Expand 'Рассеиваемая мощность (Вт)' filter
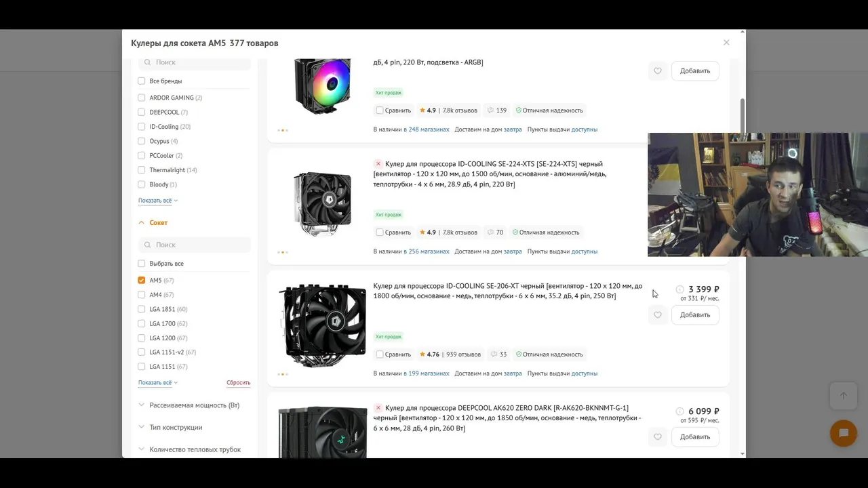This screenshot has height=488, width=868. (189, 405)
